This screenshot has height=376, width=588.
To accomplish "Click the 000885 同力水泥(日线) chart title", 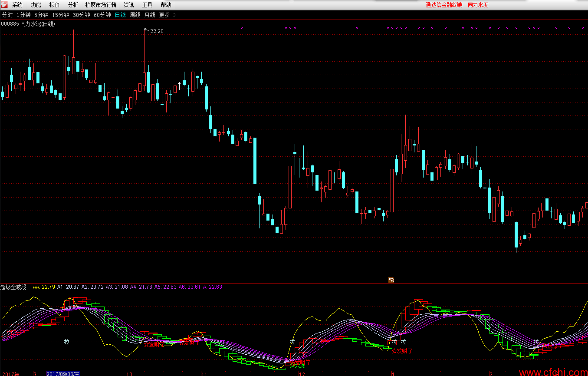I will click(x=28, y=24).
